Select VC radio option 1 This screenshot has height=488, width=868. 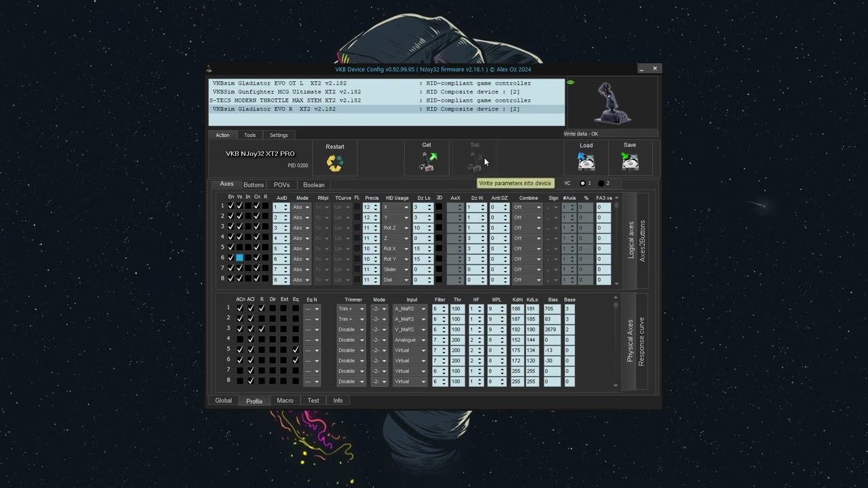(x=583, y=184)
